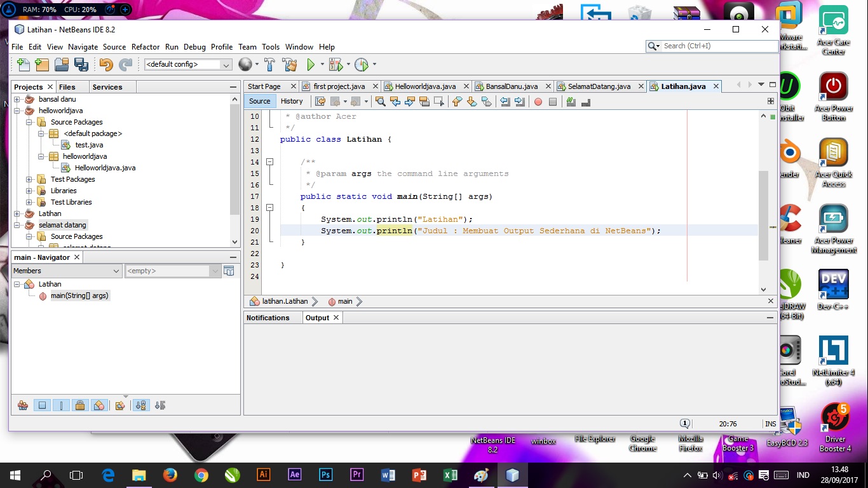Viewport: 868px width, 488px height.
Task: Collapse the helloworldjava project node
Action: point(18,111)
